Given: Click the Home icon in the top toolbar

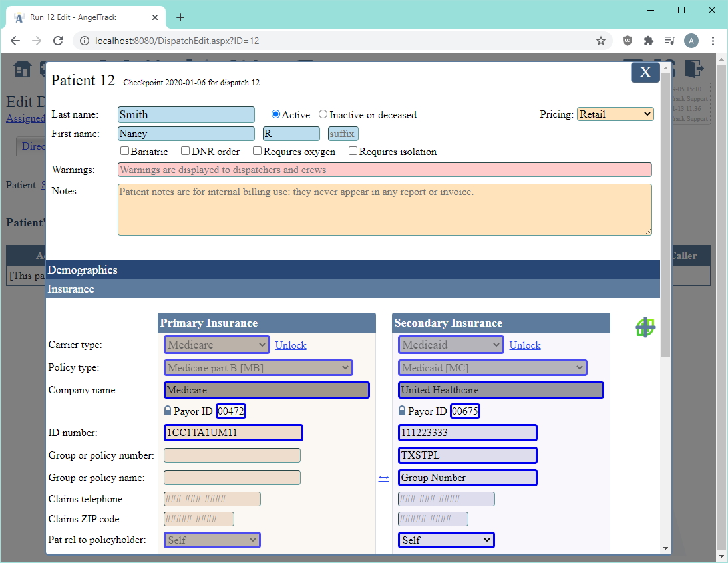Looking at the screenshot, I should tap(22, 69).
